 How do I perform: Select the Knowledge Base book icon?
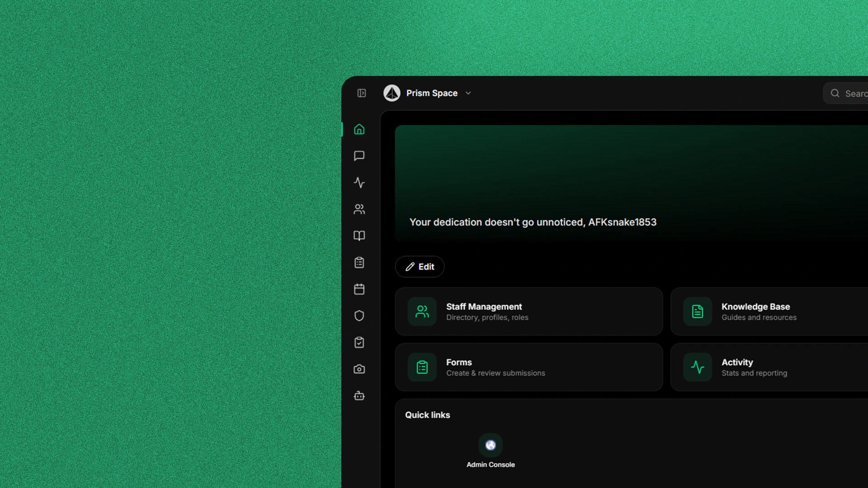359,235
